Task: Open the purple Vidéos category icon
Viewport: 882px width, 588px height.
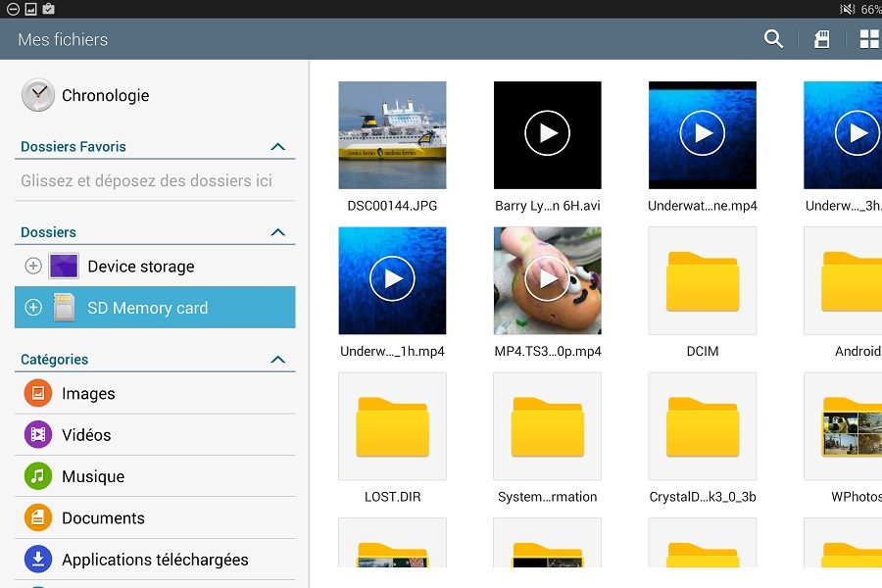Action: tap(37, 434)
